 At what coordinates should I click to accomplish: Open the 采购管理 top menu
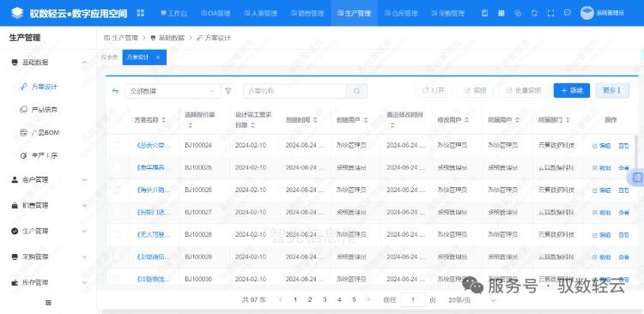pyautogui.click(x=448, y=13)
